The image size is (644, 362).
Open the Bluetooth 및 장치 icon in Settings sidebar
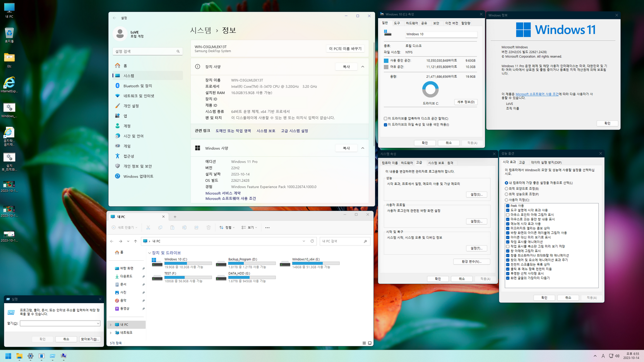tap(117, 85)
